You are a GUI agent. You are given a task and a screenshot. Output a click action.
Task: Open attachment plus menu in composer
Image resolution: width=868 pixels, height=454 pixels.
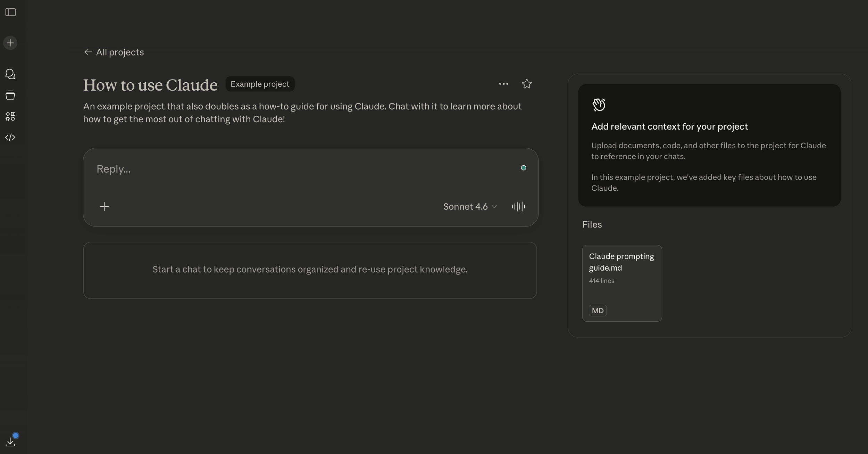104,207
